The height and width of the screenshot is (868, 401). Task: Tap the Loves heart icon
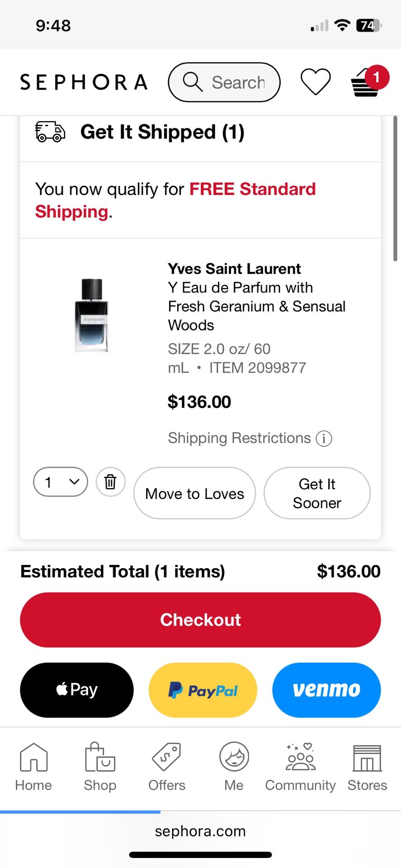pos(316,82)
